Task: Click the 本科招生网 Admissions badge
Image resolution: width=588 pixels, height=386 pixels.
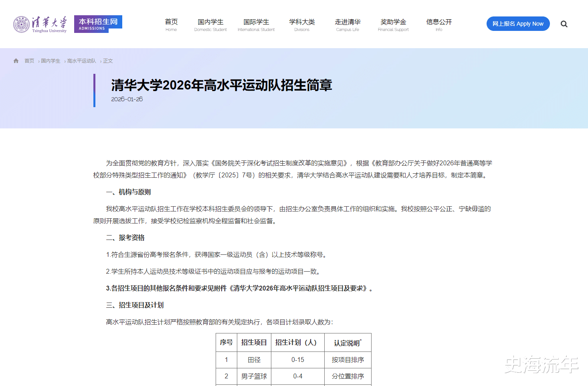Action: click(x=98, y=24)
